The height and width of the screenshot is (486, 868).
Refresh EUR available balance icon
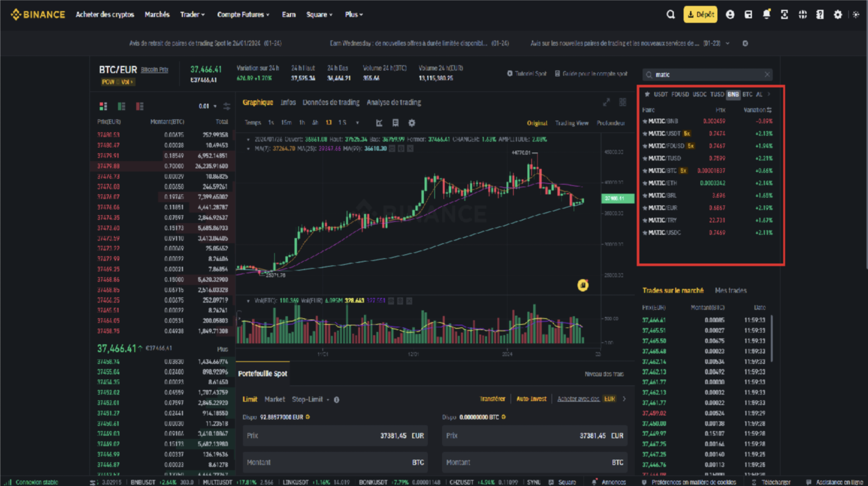[x=308, y=417]
